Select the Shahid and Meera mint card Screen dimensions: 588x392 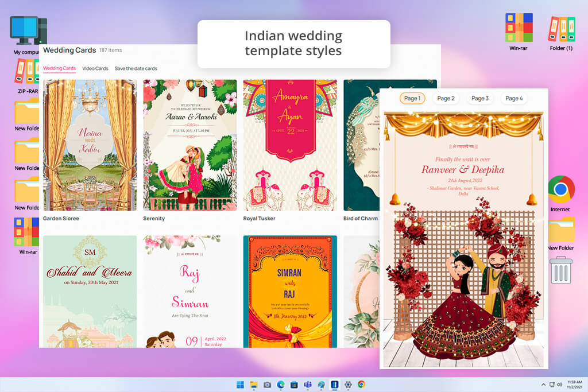90,292
